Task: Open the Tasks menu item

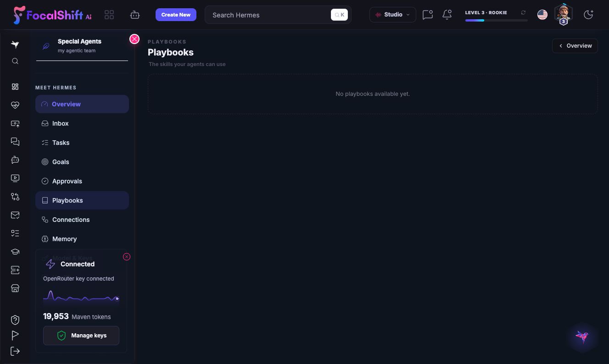Action: 82,143
